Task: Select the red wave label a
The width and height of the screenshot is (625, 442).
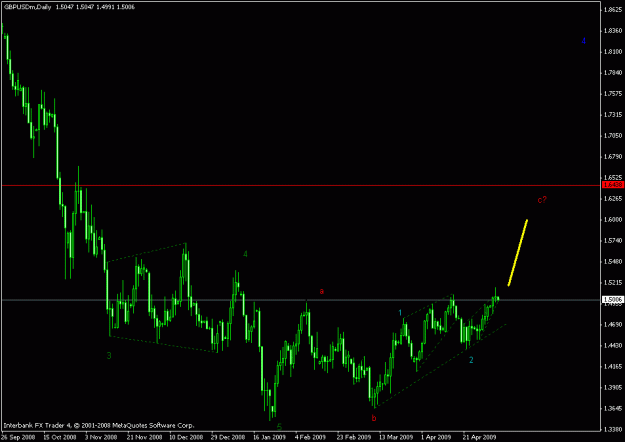Action: (x=321, y=291)
